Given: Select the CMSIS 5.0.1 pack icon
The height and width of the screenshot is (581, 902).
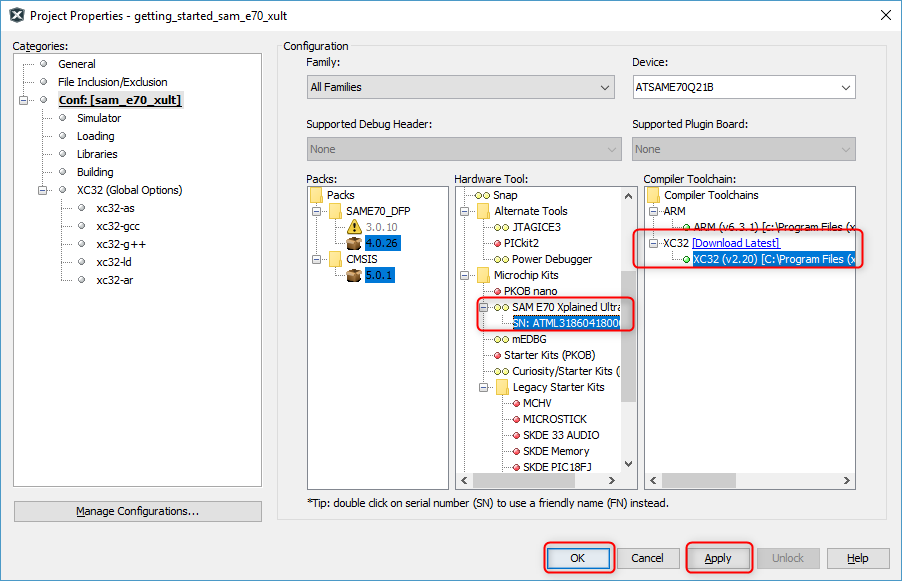Looking at the screenshot, I should pyautogui.click(x=353, y=275).
